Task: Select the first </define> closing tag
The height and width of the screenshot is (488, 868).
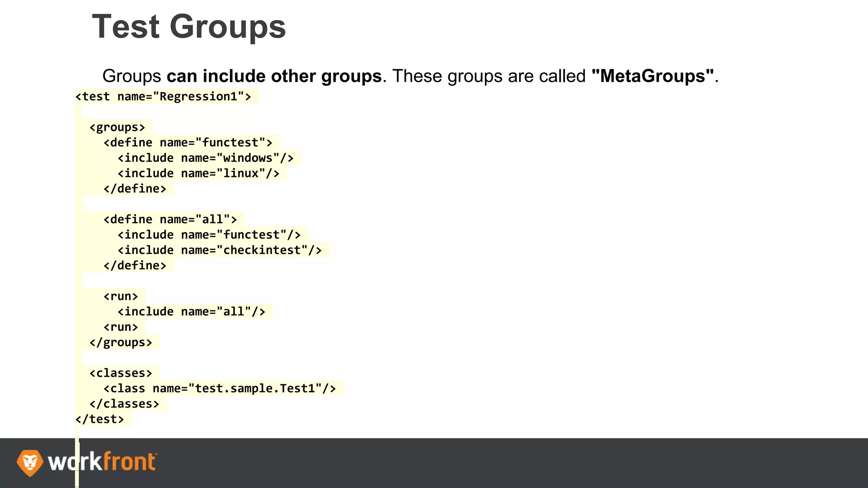Action: tap(135, 189)
